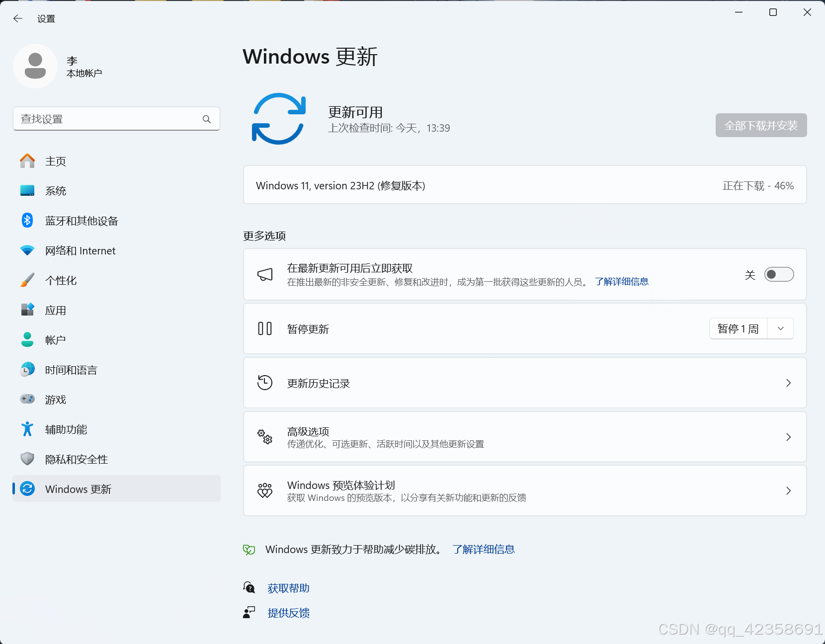Screen dimensions: 825x644
Task: Click the globe clock icon for 时间和语言
Action: [x=27, y=369]
